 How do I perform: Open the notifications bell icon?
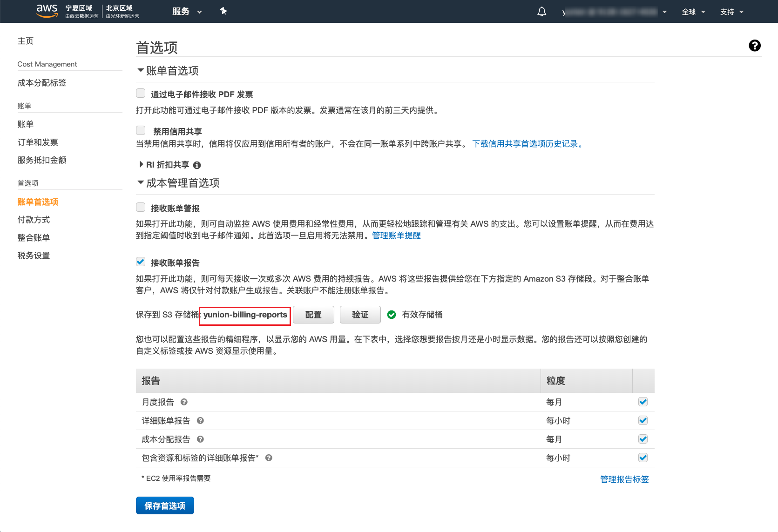coord(541,12)
